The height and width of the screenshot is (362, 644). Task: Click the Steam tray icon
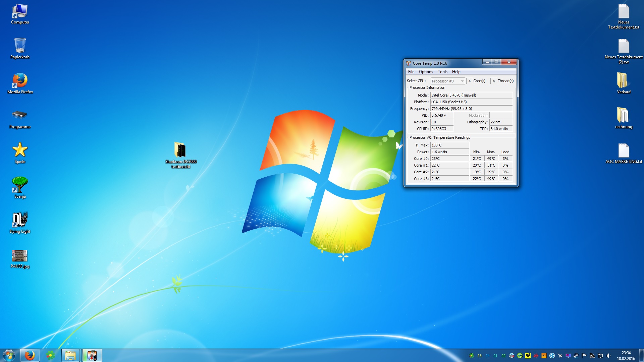tap(576, 356)
